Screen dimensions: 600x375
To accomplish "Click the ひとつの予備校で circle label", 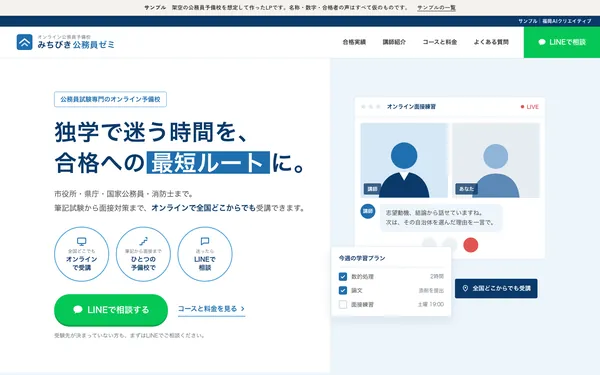I will click(143, 263).
